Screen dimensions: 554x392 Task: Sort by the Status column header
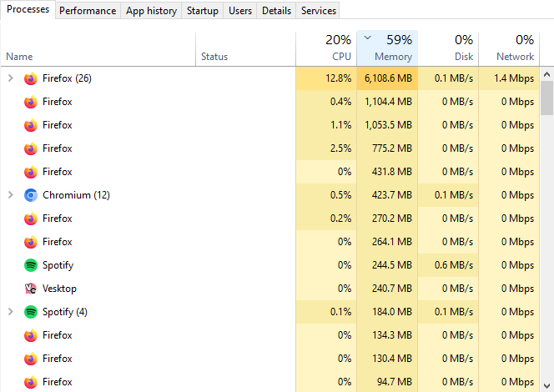pyautogui.click(x=245, y=48)
